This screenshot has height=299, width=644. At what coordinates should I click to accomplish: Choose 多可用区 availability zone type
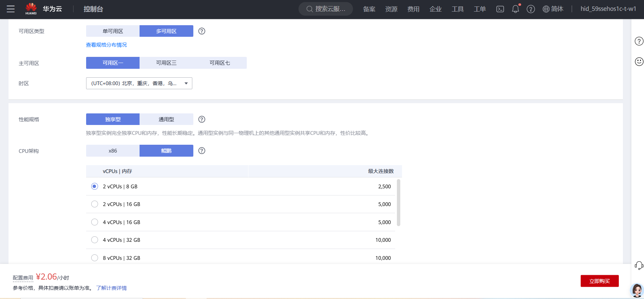[166, 31]
